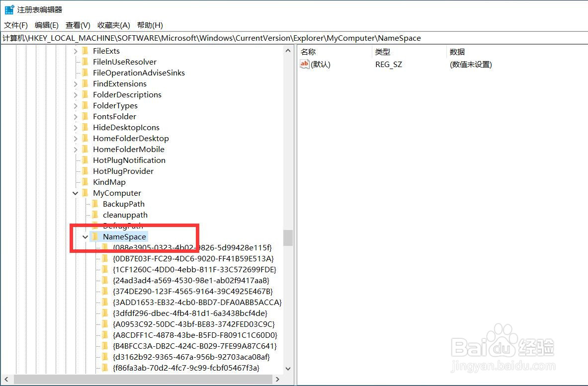Click the horizontal scrollbar right arrow
This screenshot has height=386, width=588.
tap(277, 379)
